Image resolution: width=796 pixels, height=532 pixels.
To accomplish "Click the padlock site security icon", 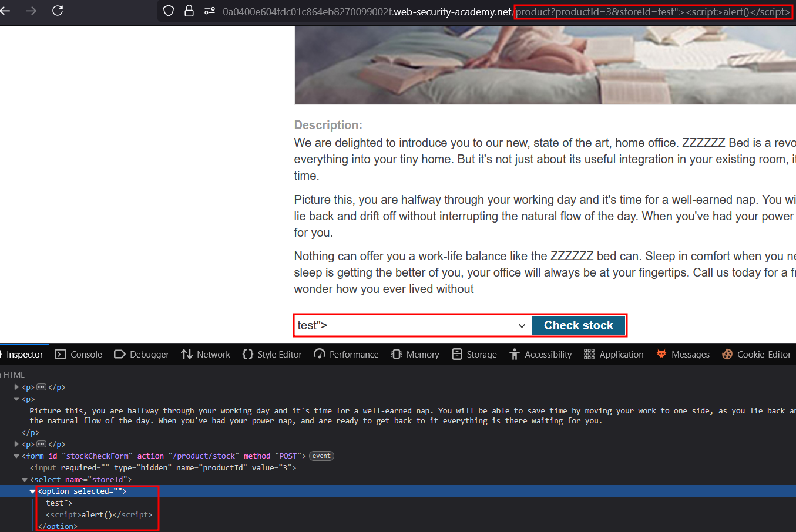I will coord(189,11).
